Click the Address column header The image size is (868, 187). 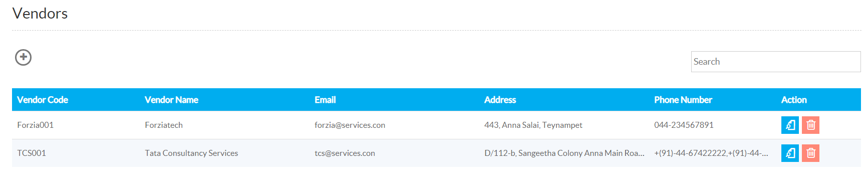[500, 100]
